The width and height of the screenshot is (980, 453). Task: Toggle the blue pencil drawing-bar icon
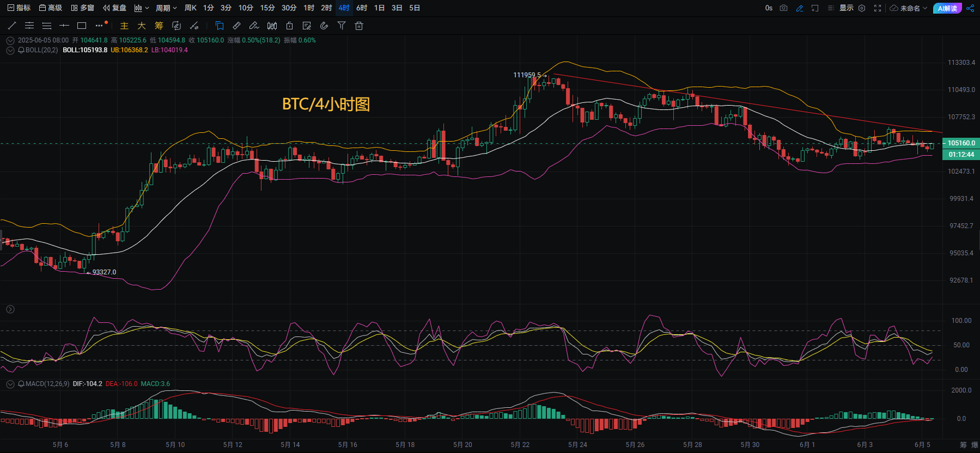799,8
